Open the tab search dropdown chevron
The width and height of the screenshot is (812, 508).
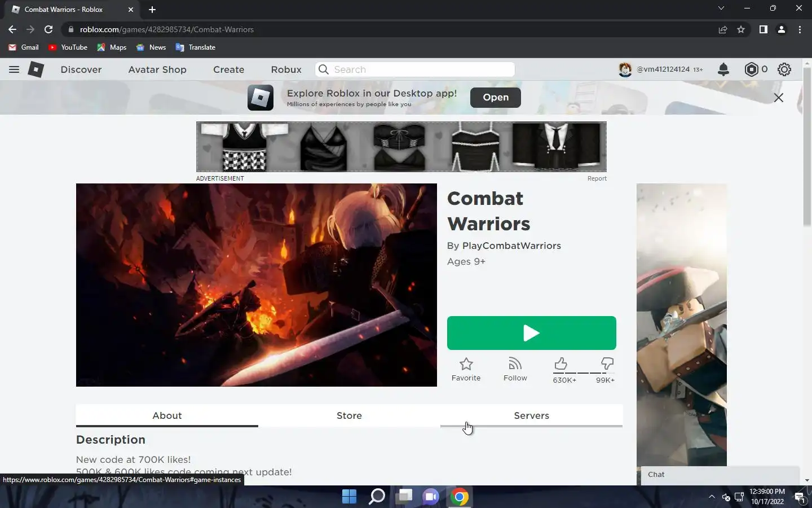coord(721,8)
